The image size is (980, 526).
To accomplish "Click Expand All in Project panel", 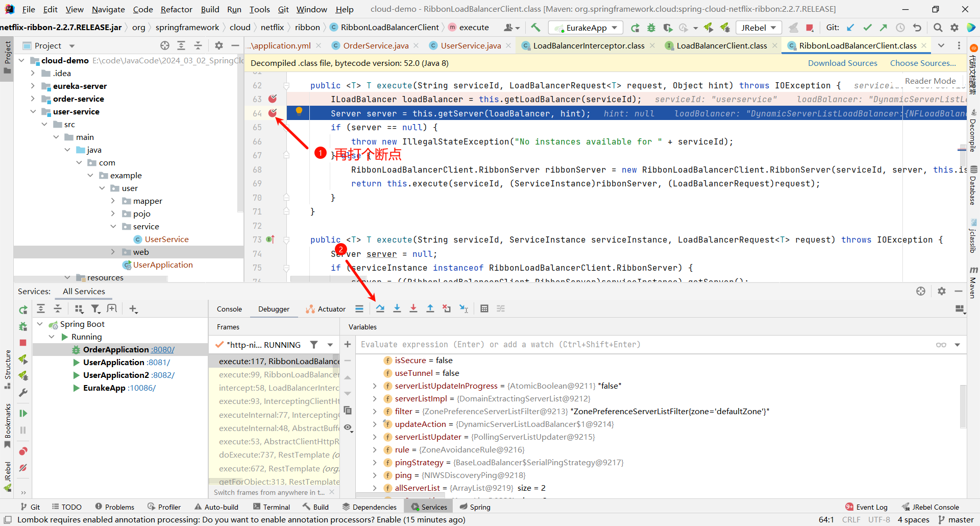I will (x=181, y=45).
